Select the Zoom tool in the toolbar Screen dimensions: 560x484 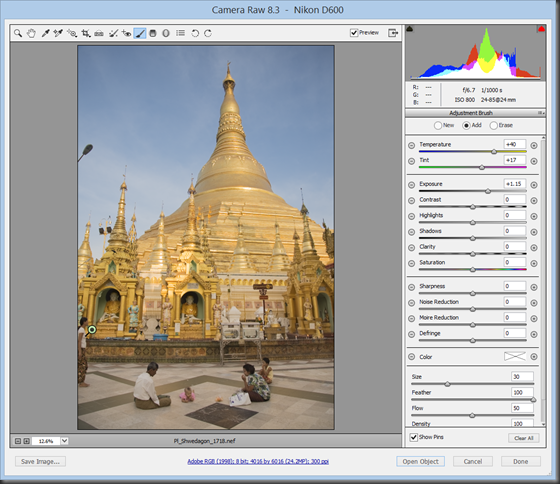pyautogui.click(x=18, y=33)
